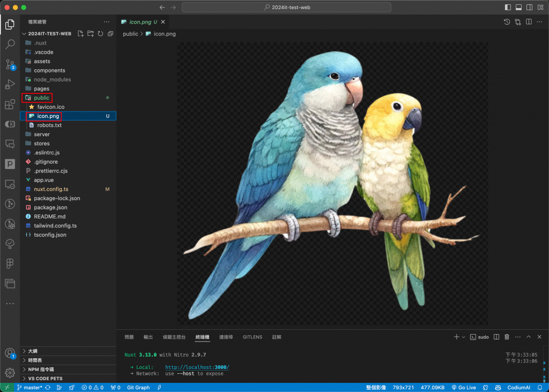The height and width of the screenshot is (392, 549).
Task: Refresh the file explorer
Action: 100,34
